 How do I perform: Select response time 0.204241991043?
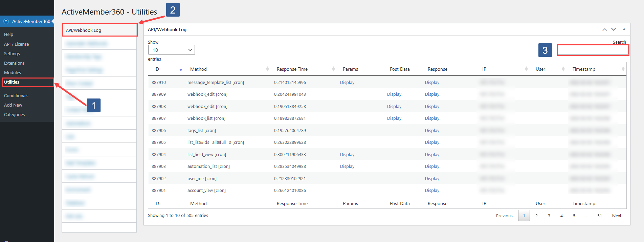[x=290, y=94]
